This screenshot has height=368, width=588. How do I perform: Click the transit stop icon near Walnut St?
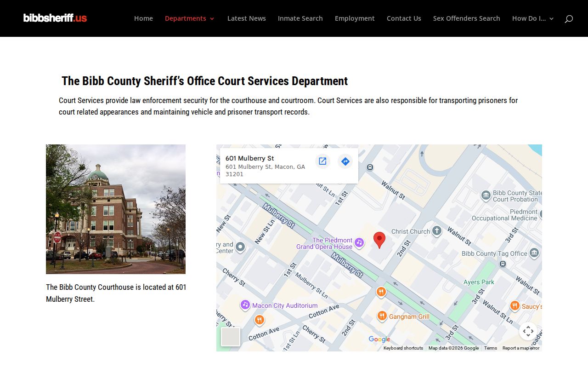click(370, 167)
